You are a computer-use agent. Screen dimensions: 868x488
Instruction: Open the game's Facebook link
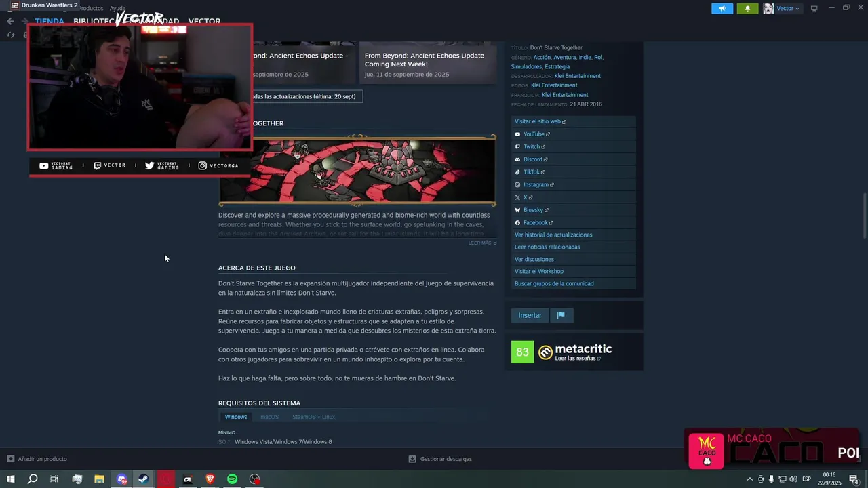[x=574, y=223]
